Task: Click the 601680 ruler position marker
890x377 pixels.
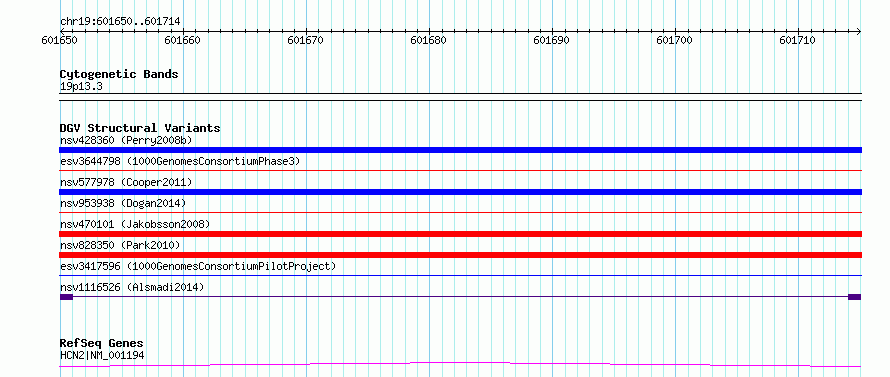Action: pos(429,40)
